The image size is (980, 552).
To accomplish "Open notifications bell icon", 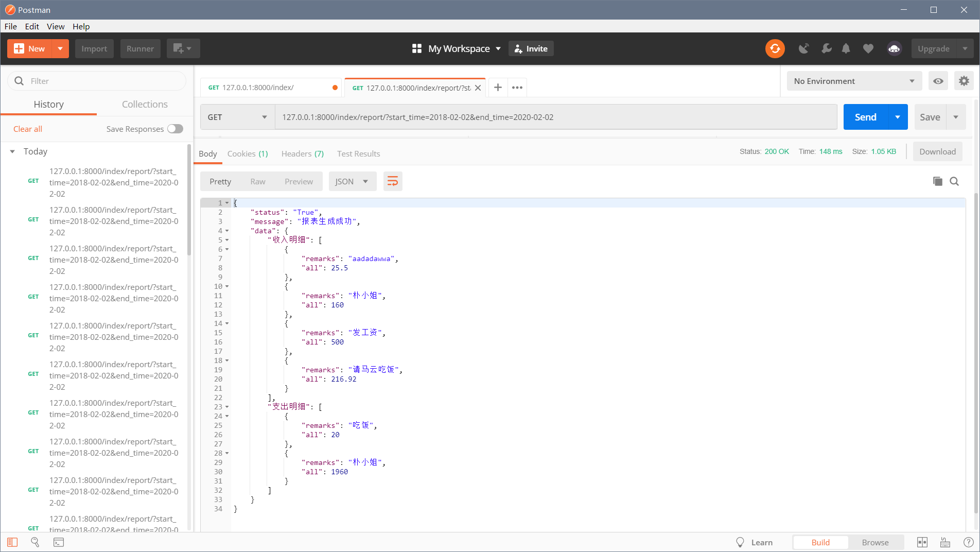I will point(846,49).
